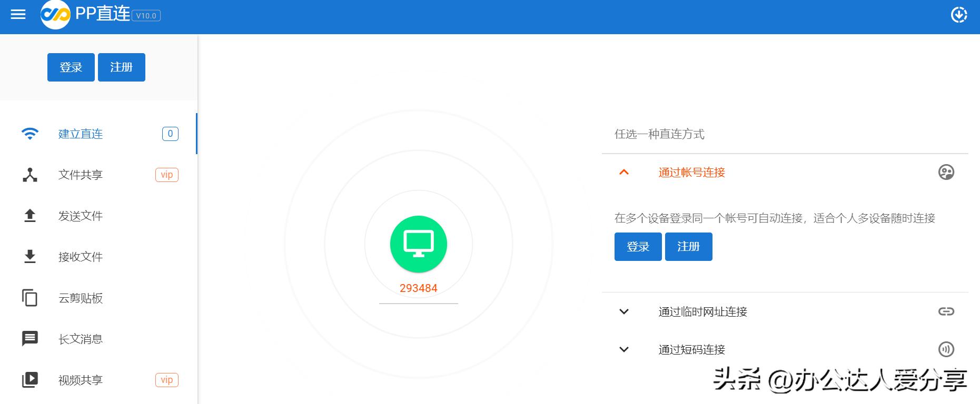The image size is (980, 404).
Task: Open 长文消息 menu item
Action: click(98, 339)
